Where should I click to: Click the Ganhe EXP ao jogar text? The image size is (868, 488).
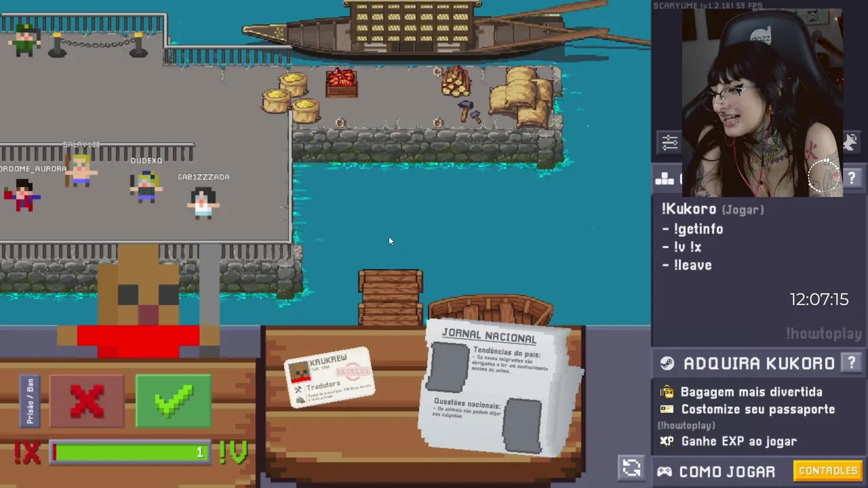click(x=738, y=441)
